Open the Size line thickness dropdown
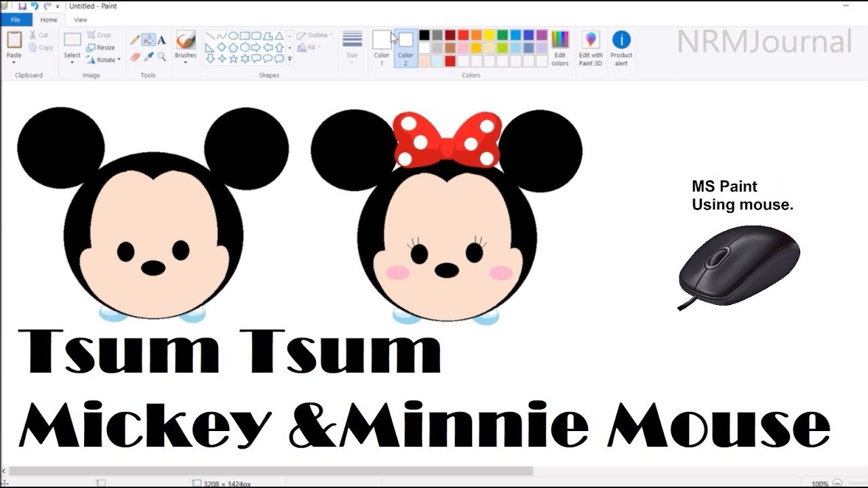Screen dimensions: 868x488 pyautogui.click(x=352, y=48)
